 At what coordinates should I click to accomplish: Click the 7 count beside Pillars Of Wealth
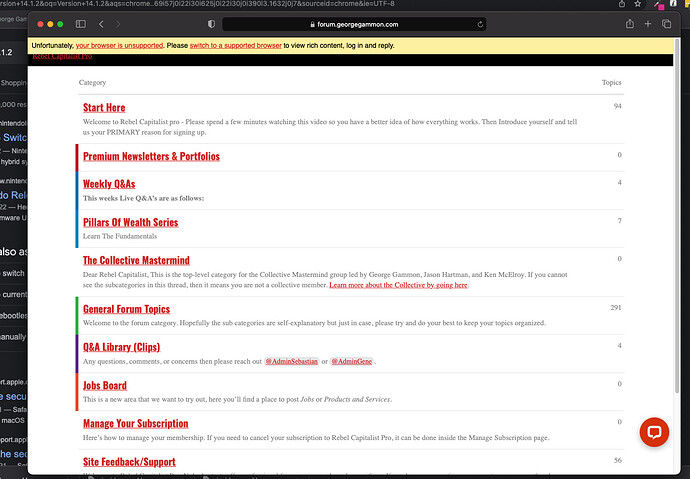click(620, 221)
